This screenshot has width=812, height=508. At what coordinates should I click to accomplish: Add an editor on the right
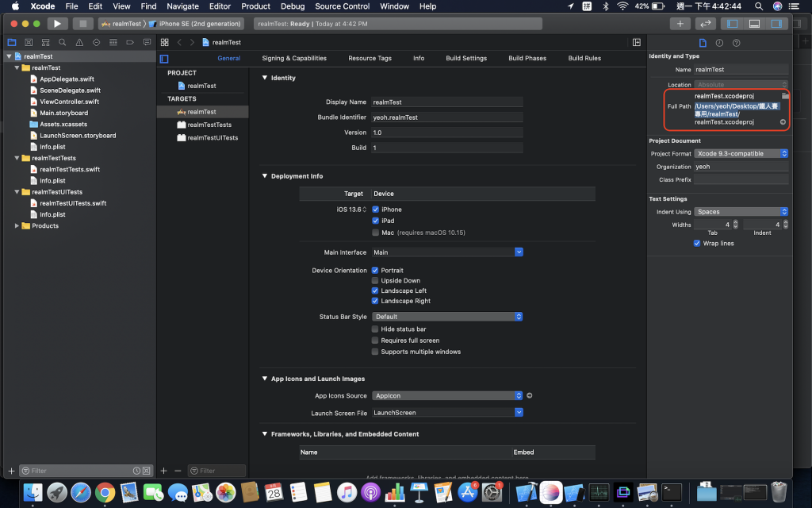tap(637, 43)
